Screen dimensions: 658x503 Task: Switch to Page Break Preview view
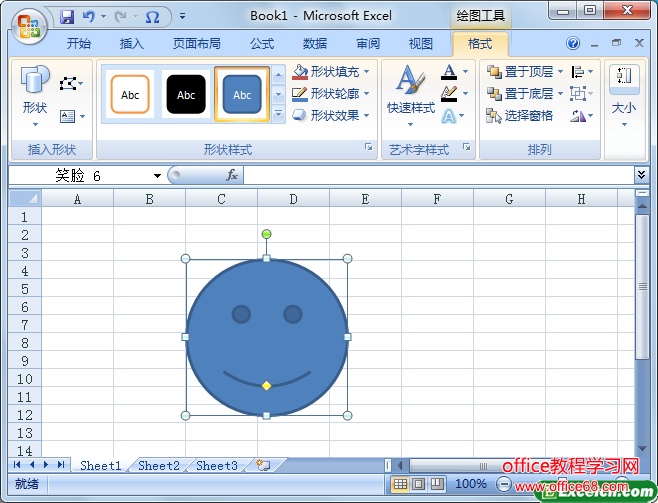coord(436,484)
